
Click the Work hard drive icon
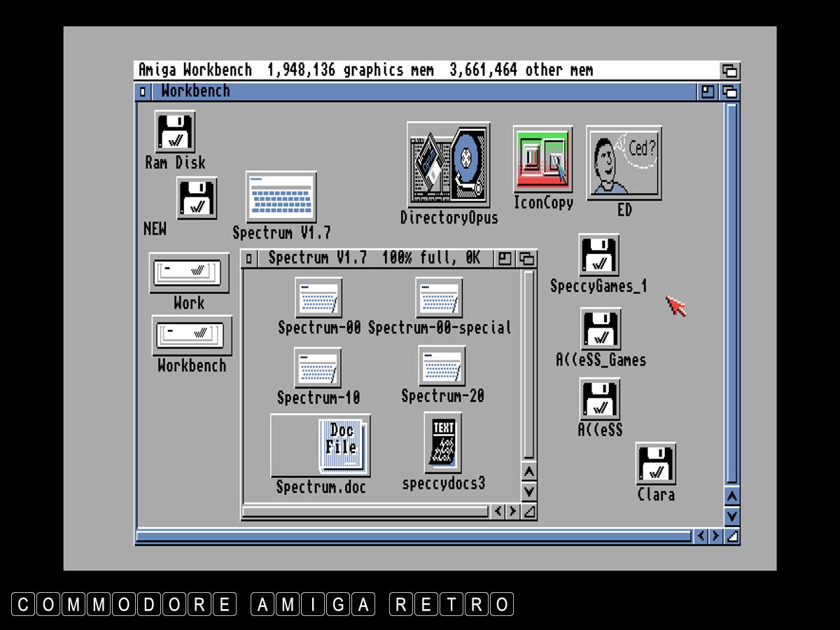(x=189, y=272)
